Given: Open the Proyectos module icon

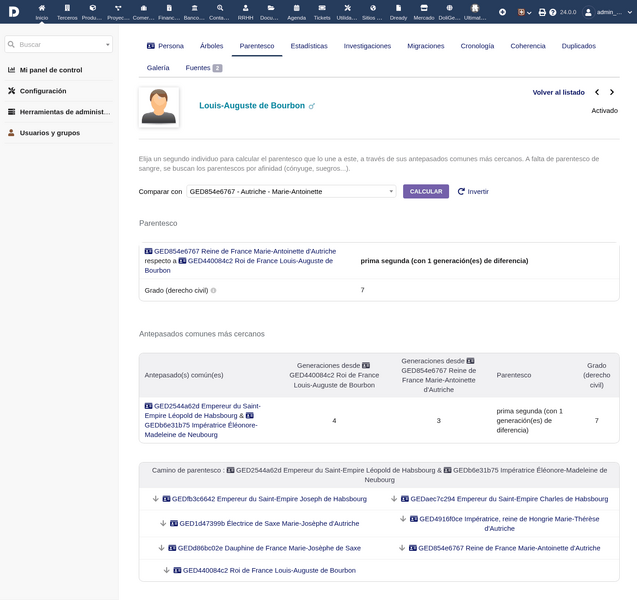Looking at the screenshot, I should click(x=118, y=8).
